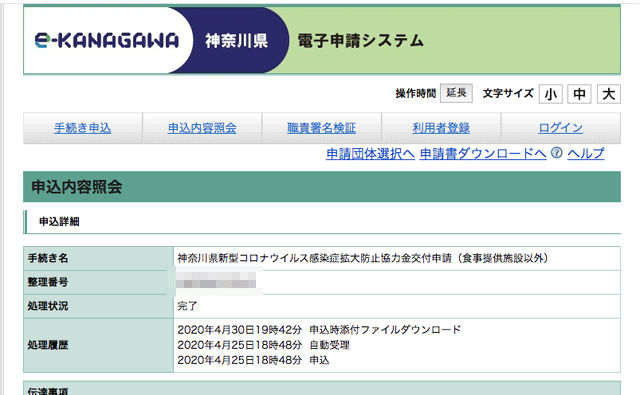
Task: Click the status value 完了
Action: click(187, 306)
